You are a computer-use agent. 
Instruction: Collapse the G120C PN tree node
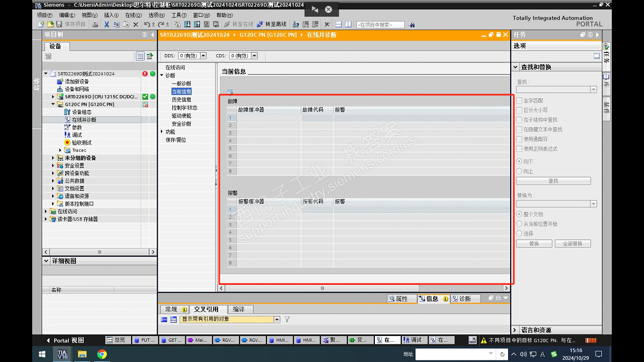(x=53, y=104)
